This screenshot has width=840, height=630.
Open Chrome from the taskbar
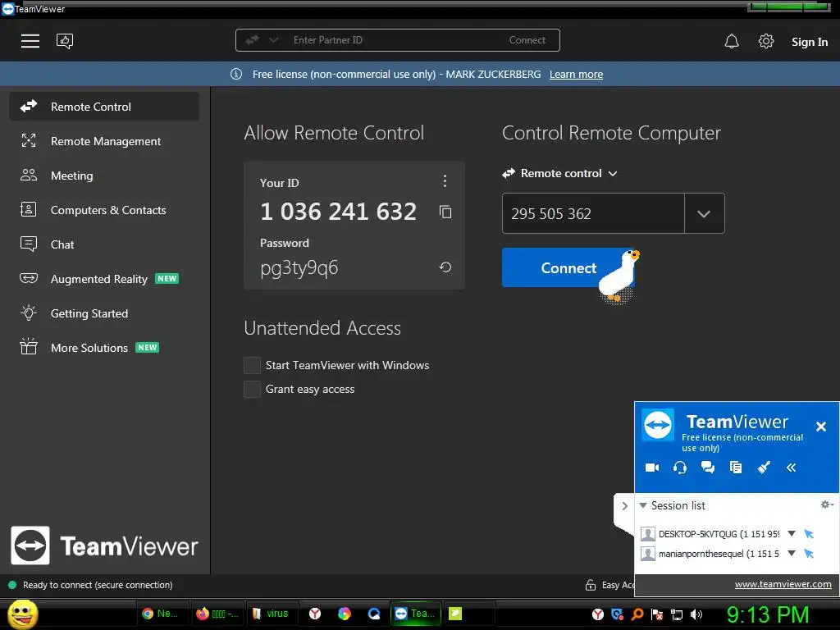pyautogui.click(x=163, y=614)
